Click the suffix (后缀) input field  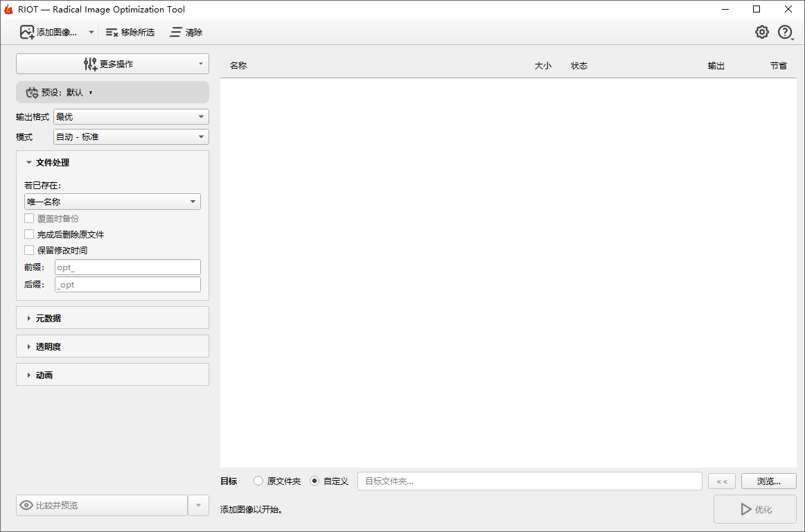pos(127,285)
